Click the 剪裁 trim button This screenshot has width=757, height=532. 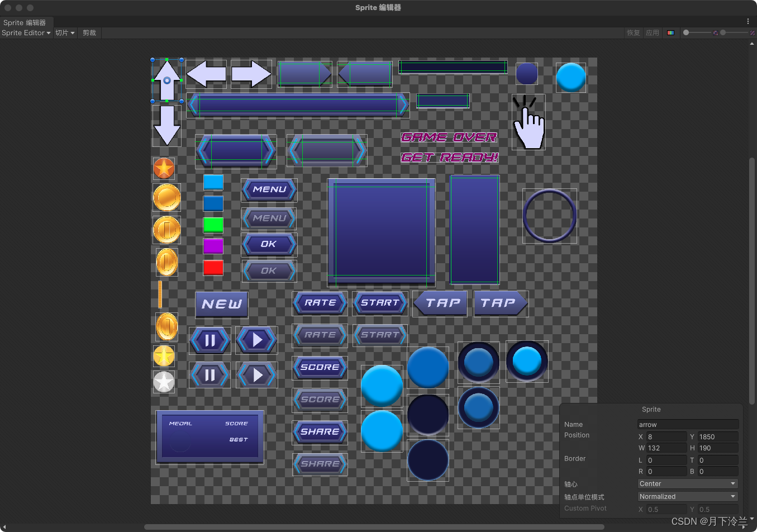(x=89, y=33)
